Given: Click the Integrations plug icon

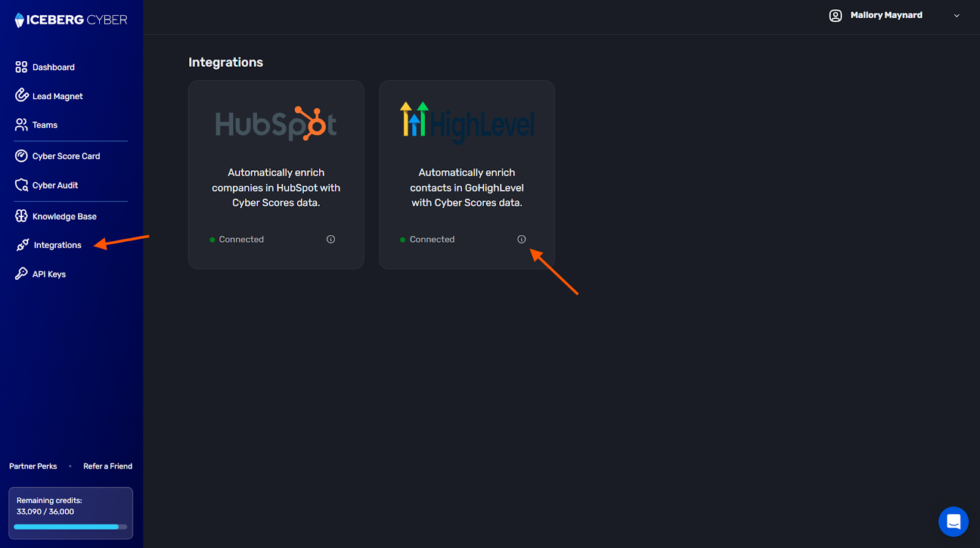Looking at the screenshot, I should coord(23,245).
